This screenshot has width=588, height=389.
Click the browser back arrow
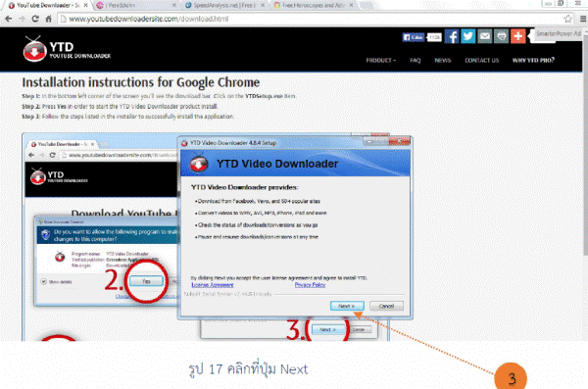click(x=9, y=19)
